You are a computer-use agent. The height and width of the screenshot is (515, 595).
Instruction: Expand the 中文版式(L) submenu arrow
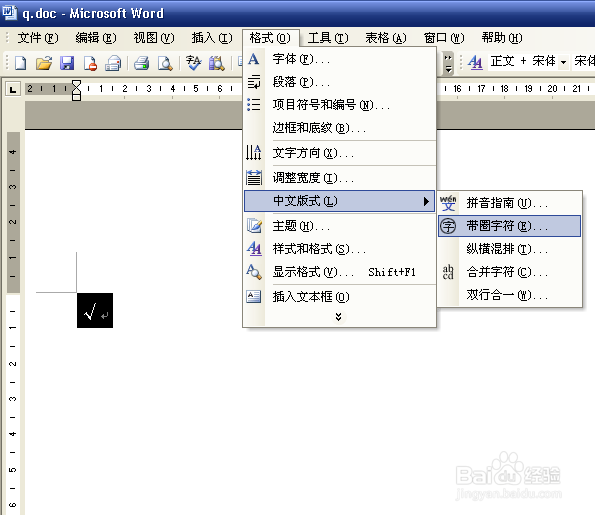tap(426, 201)
